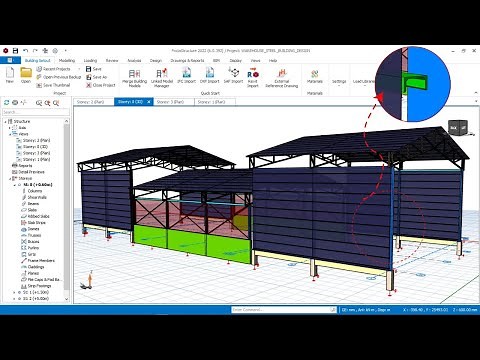Open a project via the folder icon
This screenshot has height=360, width=480.
(26, 73)
